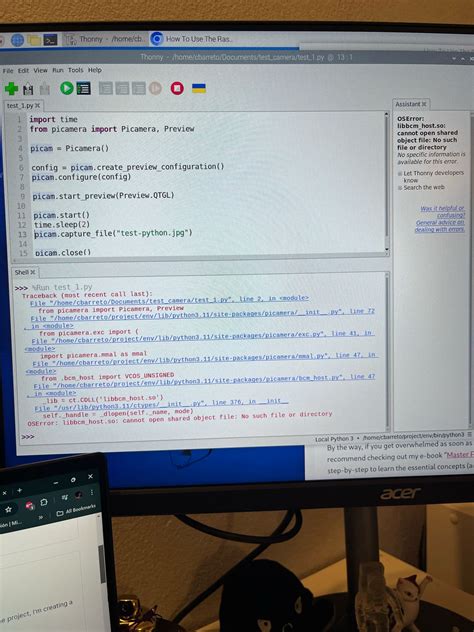Open traceback link to test_1.py line 2
The height and width of the screenshot is (632, 474).
click(x=169, y=300)
